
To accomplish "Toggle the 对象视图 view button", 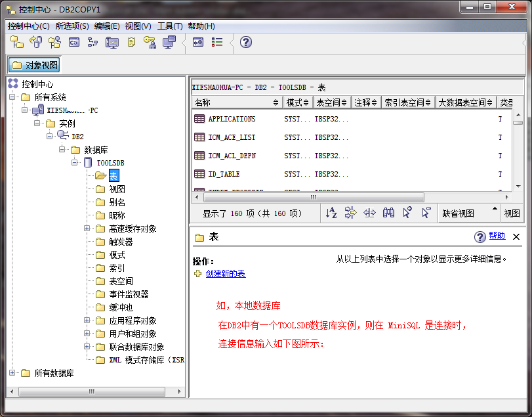I will point(34,65).
